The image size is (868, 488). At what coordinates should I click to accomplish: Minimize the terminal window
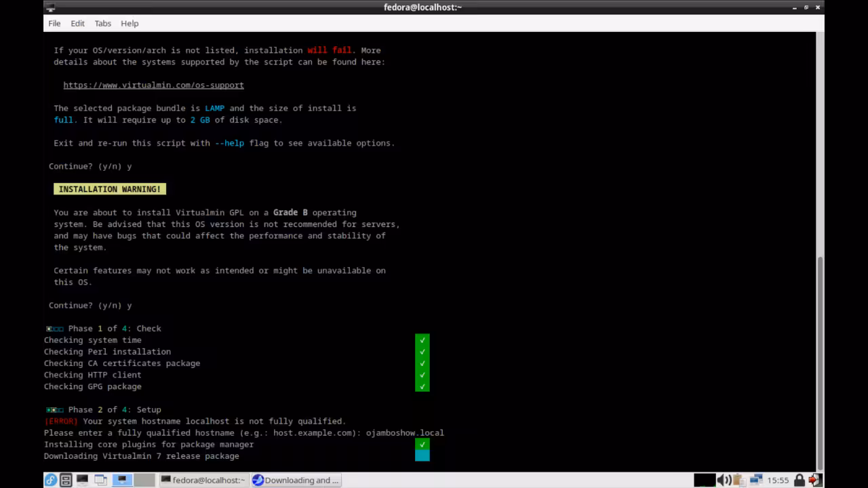[795, 7]
